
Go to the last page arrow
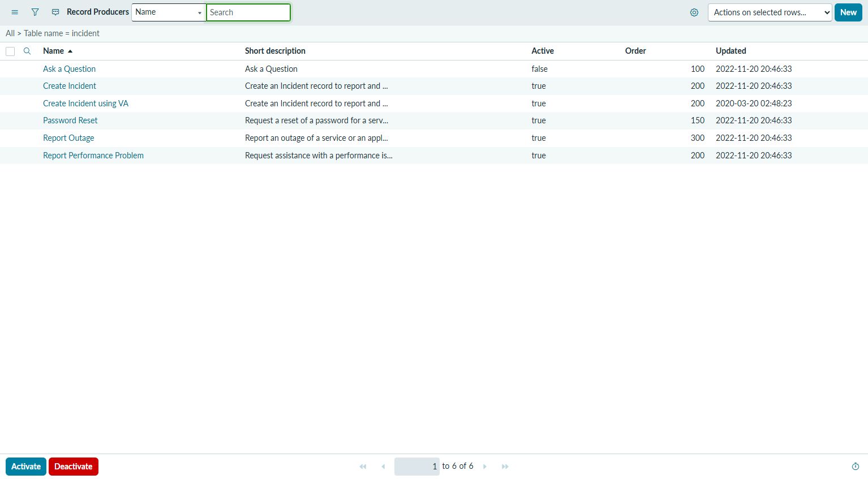505,467
